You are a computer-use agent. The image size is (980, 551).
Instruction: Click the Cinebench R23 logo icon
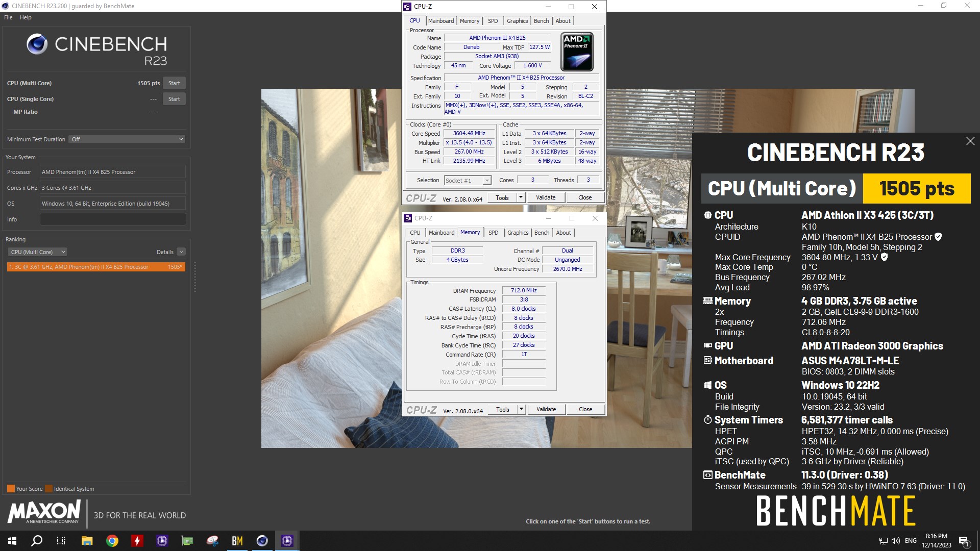pyautogui.click(x=37, y=44)
